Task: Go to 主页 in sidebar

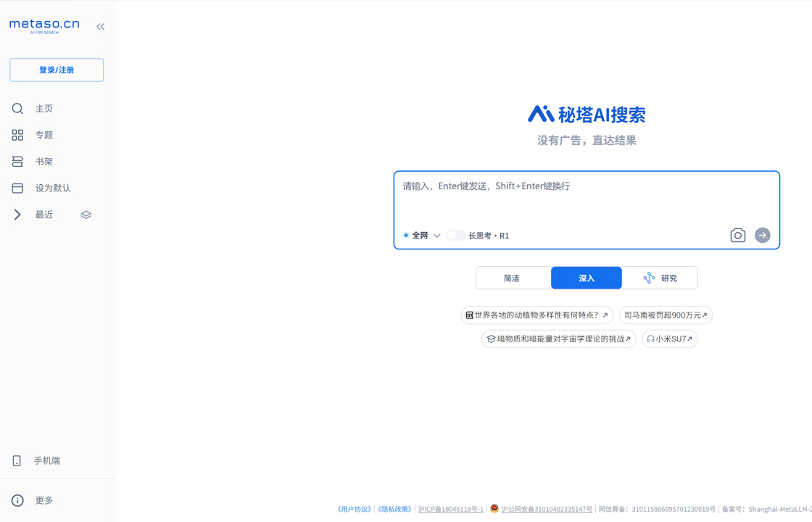Action: (44, 108)
